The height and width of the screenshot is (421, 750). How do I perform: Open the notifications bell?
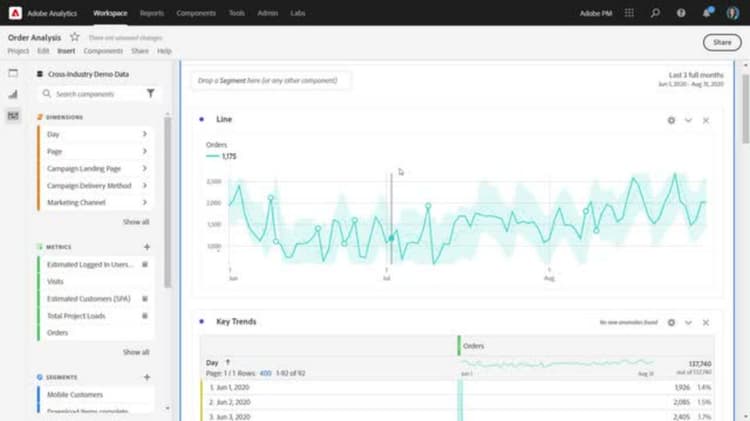click(707, 13)
